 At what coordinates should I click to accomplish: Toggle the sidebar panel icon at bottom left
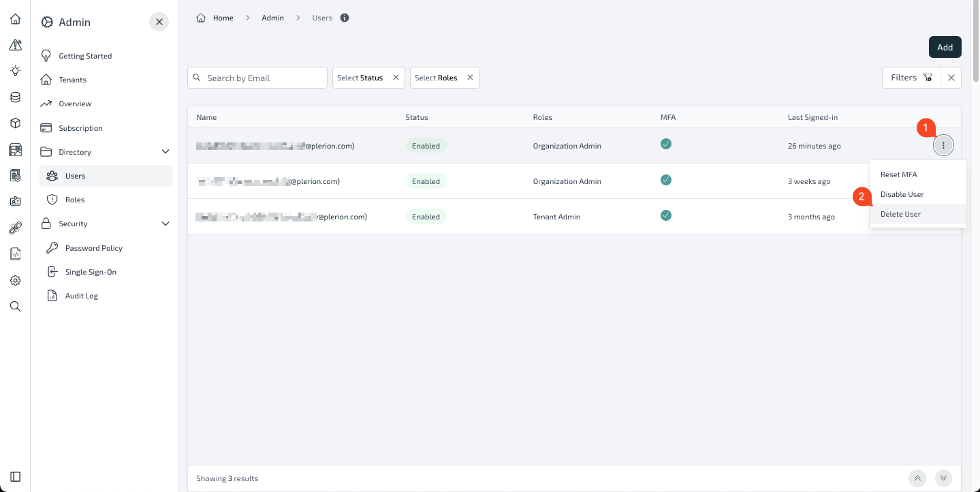15,476
